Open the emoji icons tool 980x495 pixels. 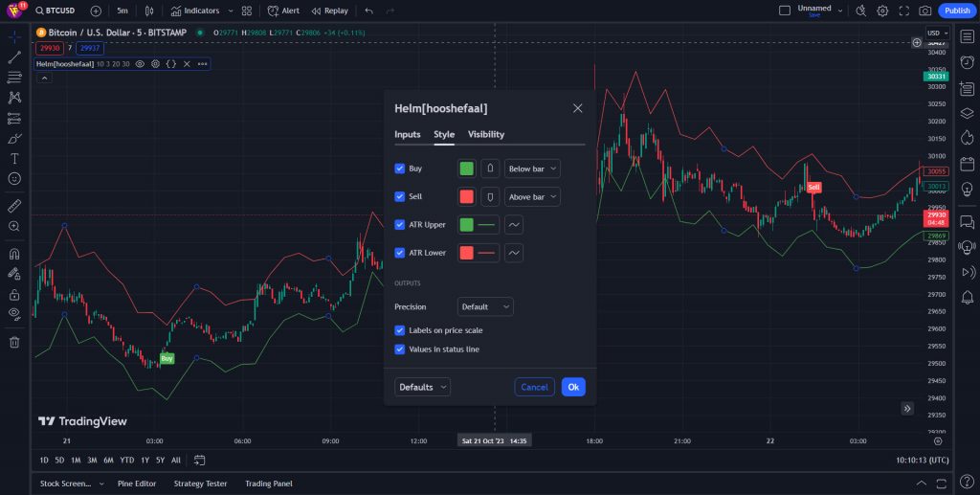pyautogui.click(x=14, y=179)
